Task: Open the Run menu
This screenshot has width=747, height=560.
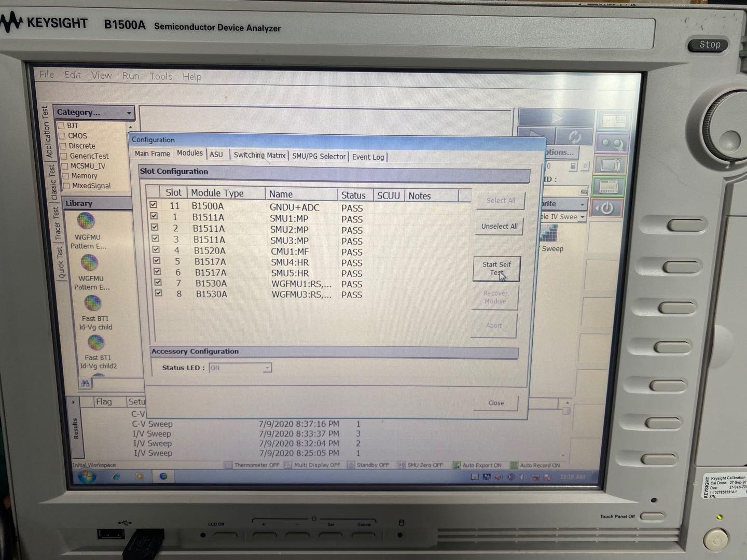Action: (131, 76)
